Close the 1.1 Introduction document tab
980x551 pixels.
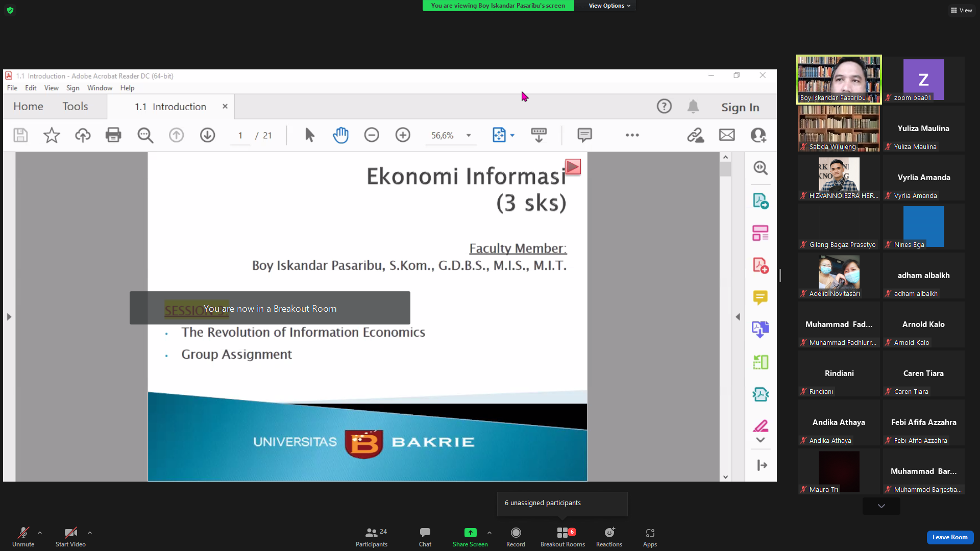pos(225,106)
